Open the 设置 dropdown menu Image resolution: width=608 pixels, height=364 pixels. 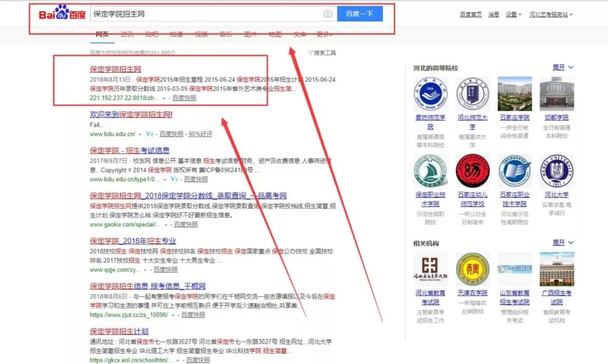(x=513, y=14)
